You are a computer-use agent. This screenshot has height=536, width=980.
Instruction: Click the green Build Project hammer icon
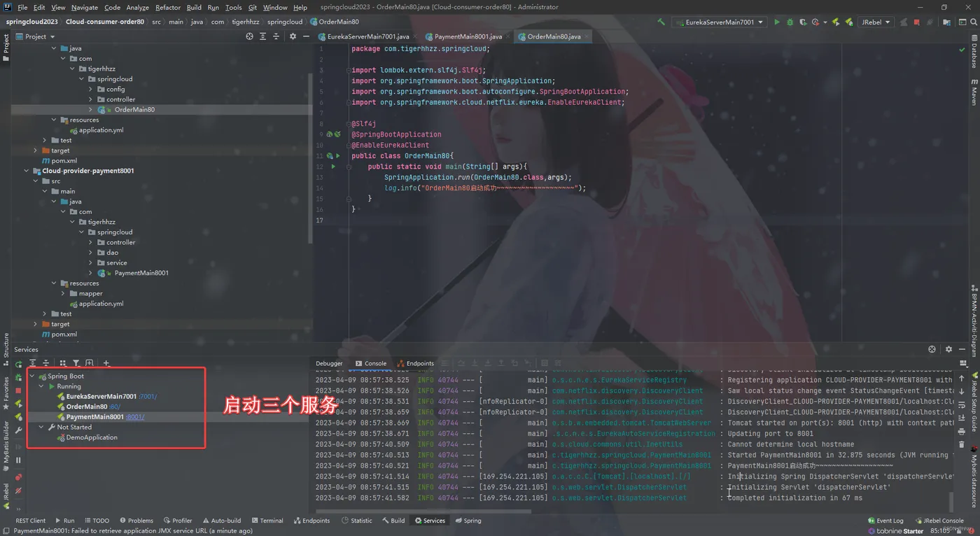point(661,22)
